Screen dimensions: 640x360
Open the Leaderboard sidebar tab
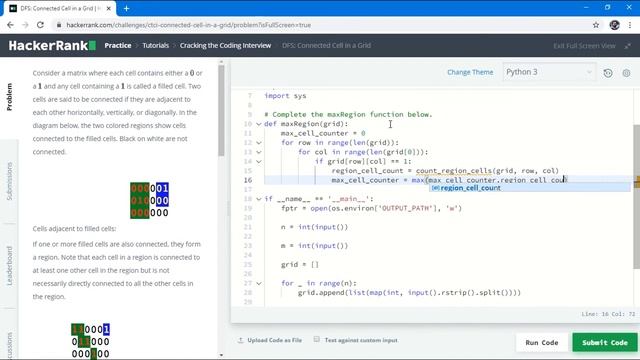9,266
